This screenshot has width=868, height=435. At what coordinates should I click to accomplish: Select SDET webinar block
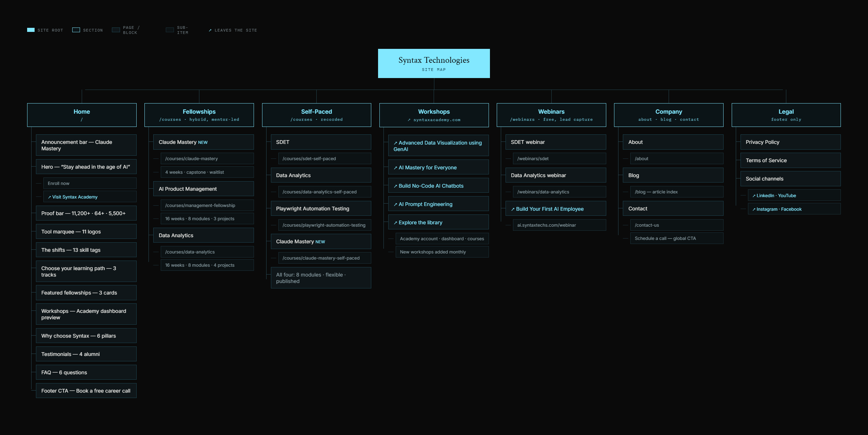(x=556, y=142)
